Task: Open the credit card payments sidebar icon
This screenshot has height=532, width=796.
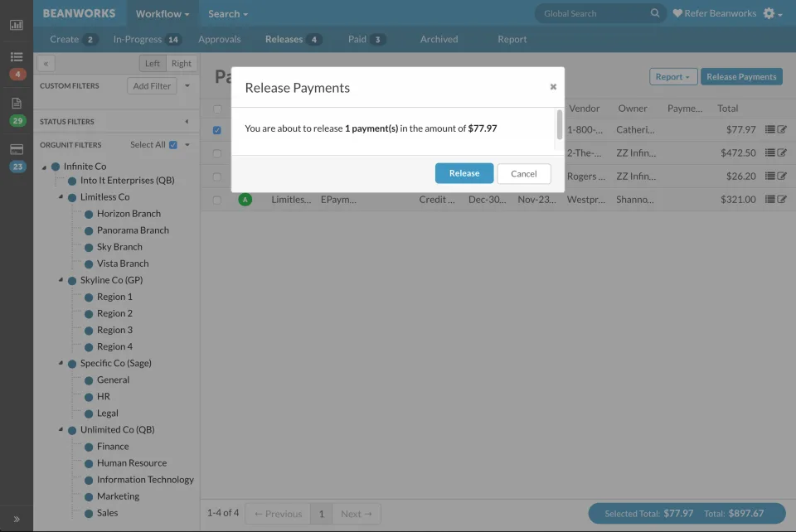Action: click(x=17, y=149)
